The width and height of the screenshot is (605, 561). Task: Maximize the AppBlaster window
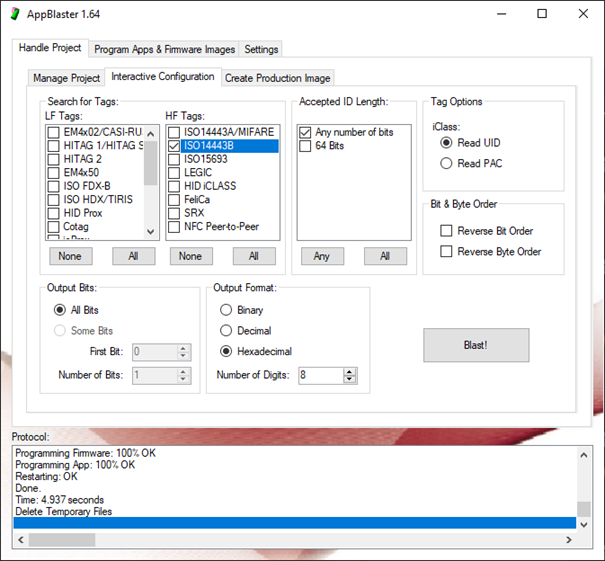[x=542, y=14]
